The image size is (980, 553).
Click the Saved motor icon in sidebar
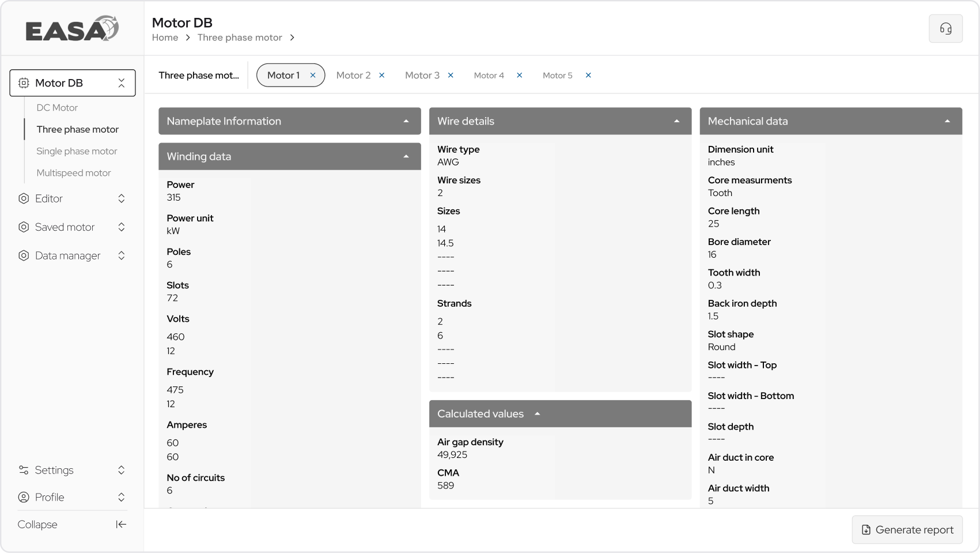[24, 227]
